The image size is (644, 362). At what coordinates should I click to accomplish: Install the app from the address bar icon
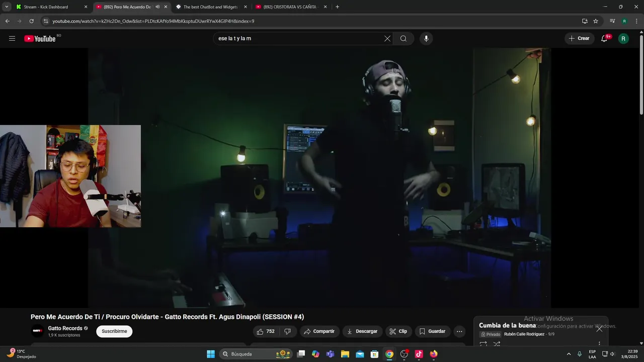pyautogui.click(x=585, y=21)
